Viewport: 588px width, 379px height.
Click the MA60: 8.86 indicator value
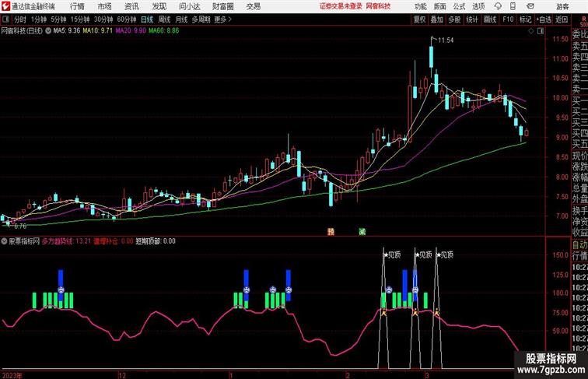(164, 31)
